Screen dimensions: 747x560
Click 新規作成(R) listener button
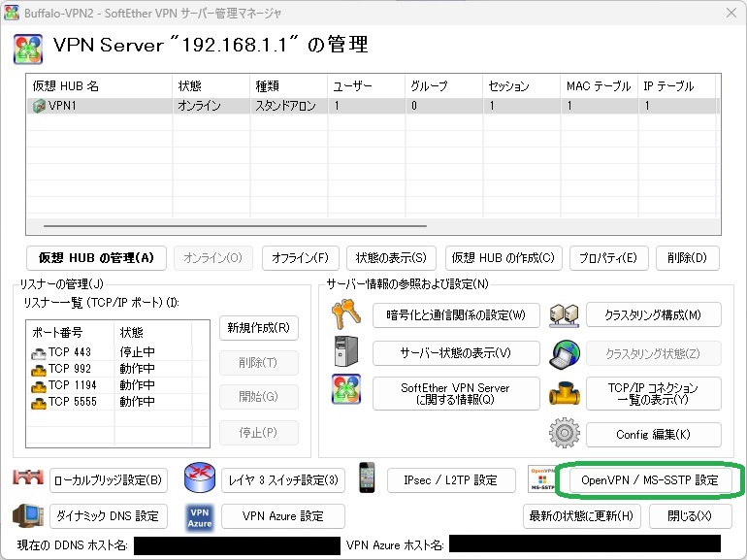(259, 328)
